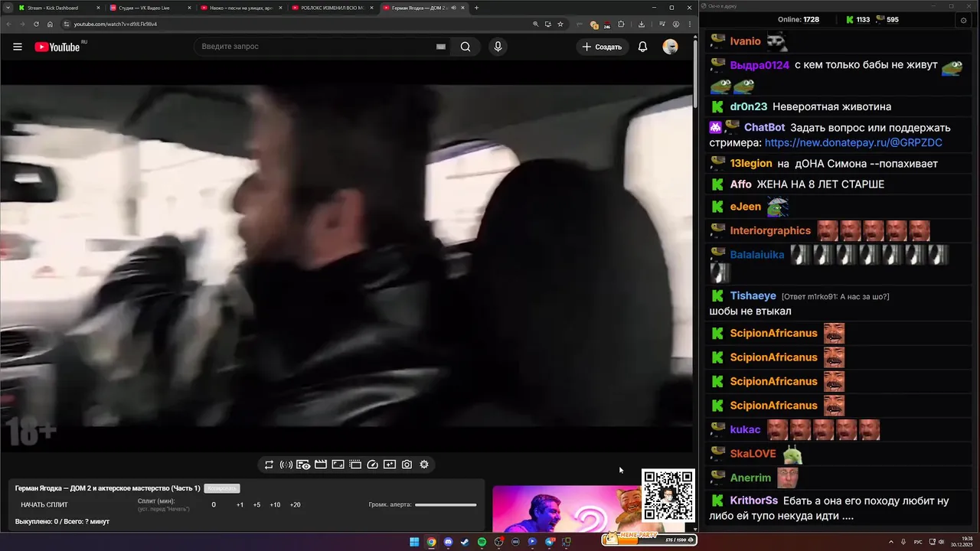Switch to the РОБЛОКС ИЗМЕНИЛ tab
Screen dimensions: 980x551
click(x=332, y=8)
